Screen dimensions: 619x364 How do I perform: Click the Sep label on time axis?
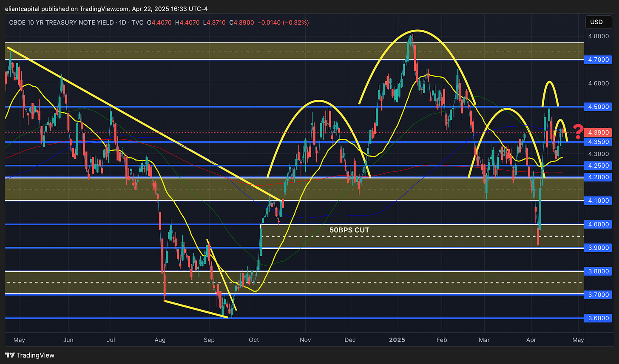[x=209, y=340]
